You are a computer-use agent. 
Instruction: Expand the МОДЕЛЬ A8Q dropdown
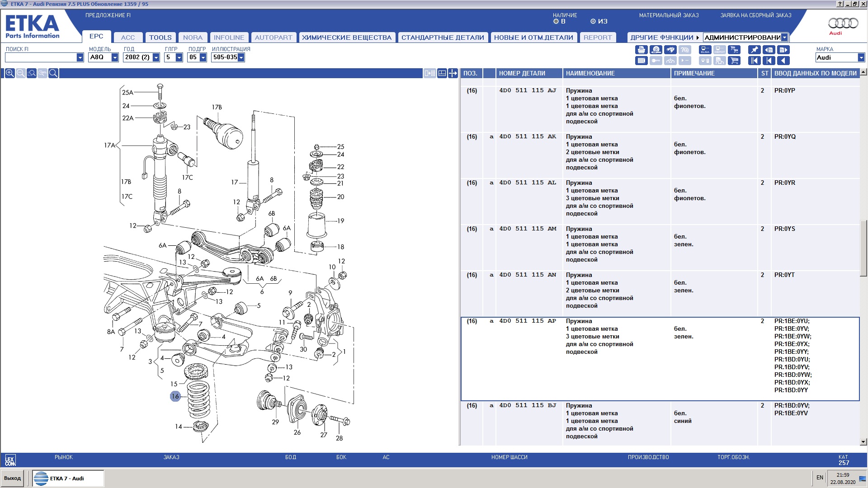[115, 57]
